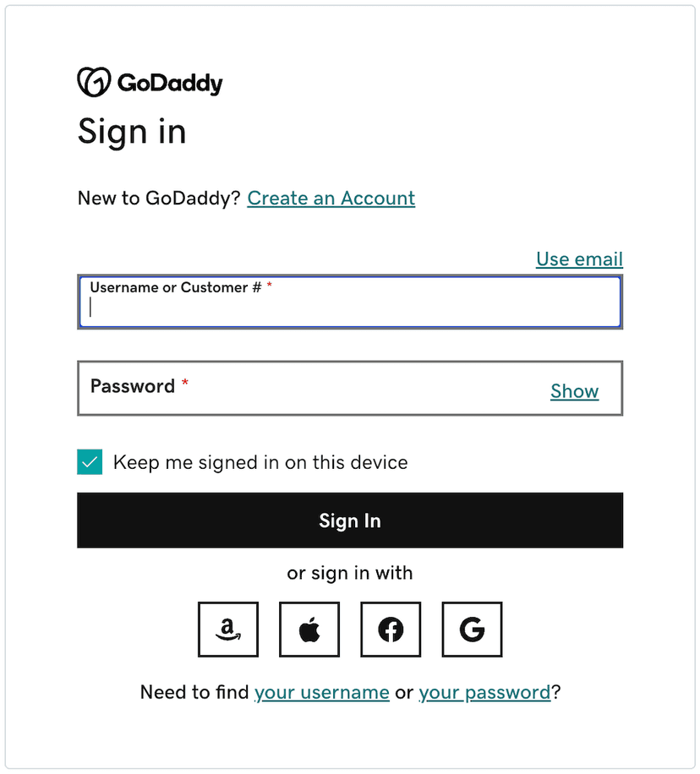700x774 pixels.
Task: Focus the Username or Customer # field
Action: (350, 307)
